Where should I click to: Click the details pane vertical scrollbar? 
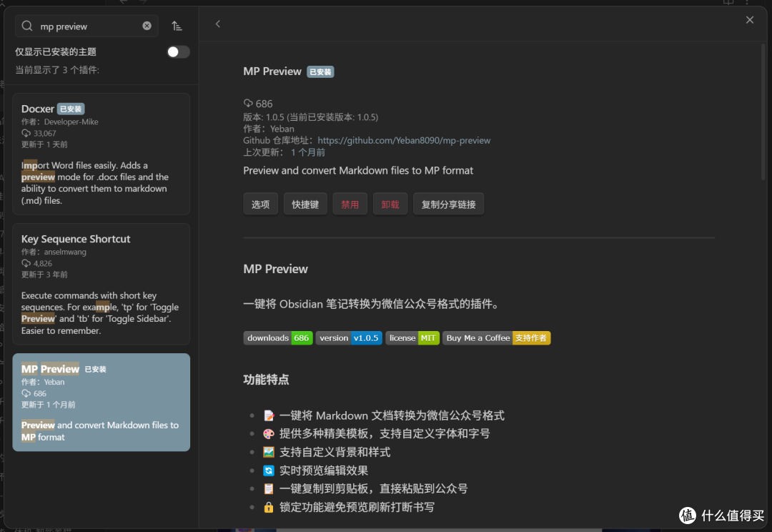(763, 112)
